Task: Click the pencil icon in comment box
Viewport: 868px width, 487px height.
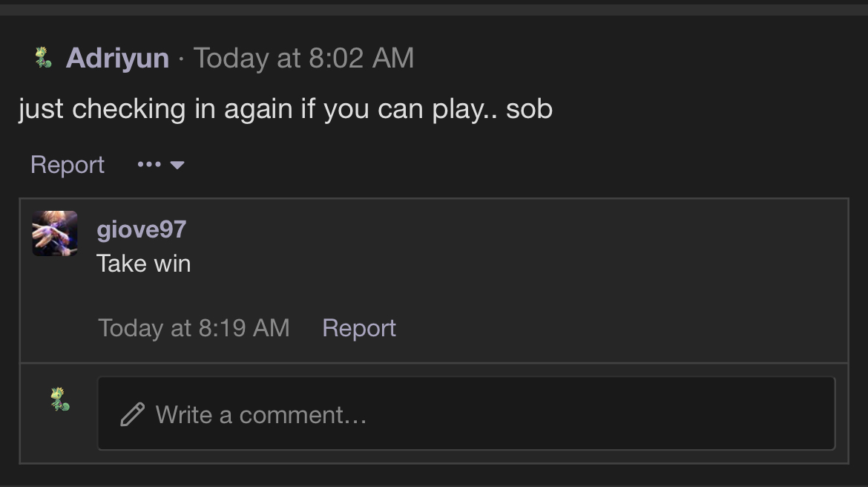Action: coord(132,414)
